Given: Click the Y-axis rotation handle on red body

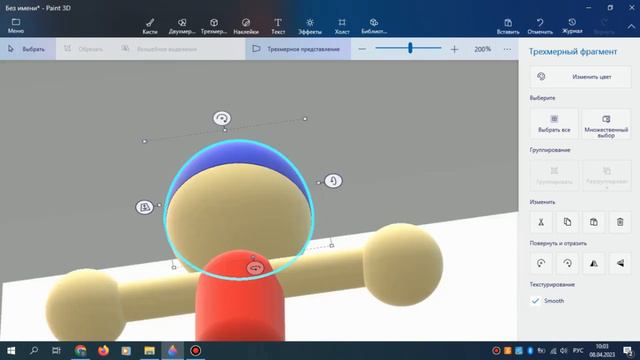Looking at the screenshot, I should point(255,268).
